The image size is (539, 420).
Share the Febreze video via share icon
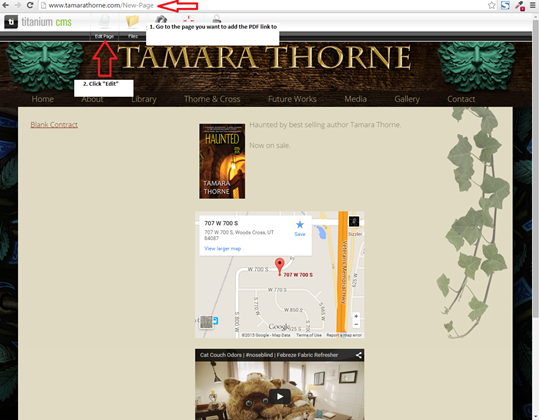click(359, 355)
